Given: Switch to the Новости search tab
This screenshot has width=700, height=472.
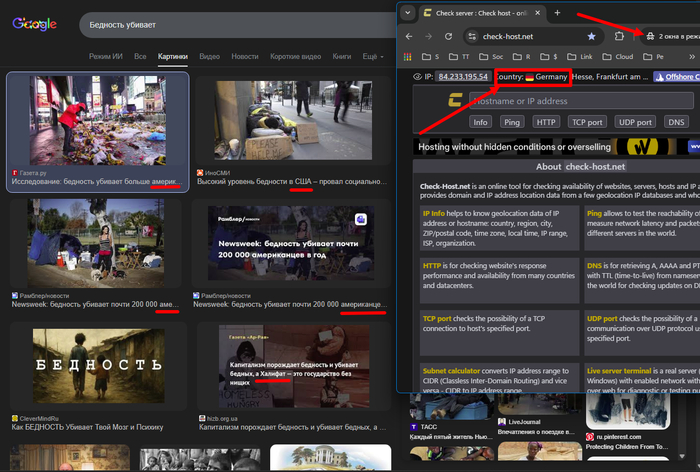Looking at the screenshot, I should [245, 57].
